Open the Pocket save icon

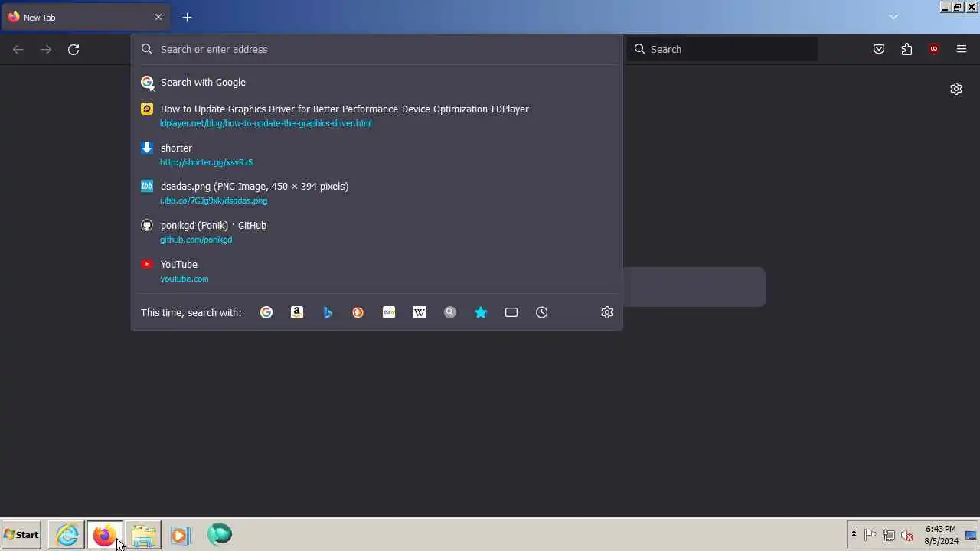tap(879, 49)
